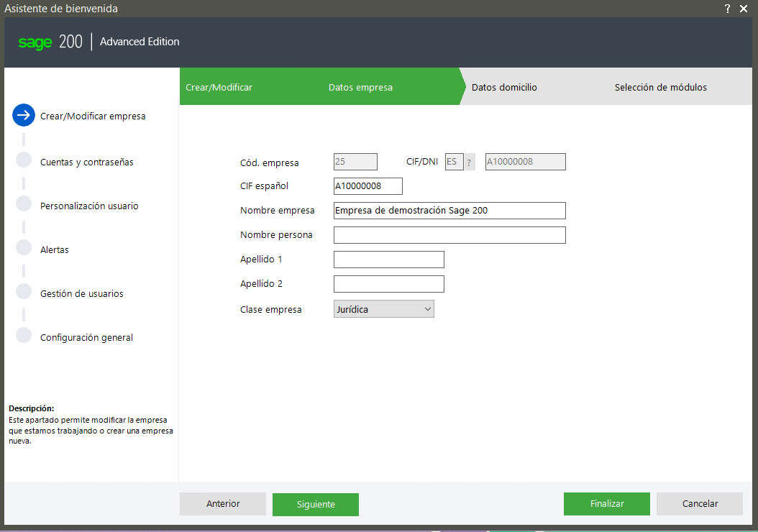Open Gestión de usuarios label
Image resolution: width=758 pixels, height=532 pixels.
82,294
